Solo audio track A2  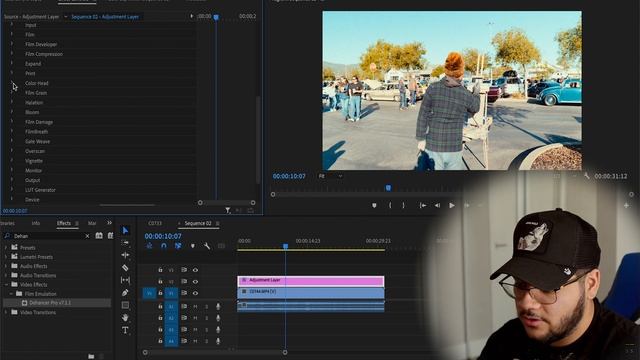(207, 318)
